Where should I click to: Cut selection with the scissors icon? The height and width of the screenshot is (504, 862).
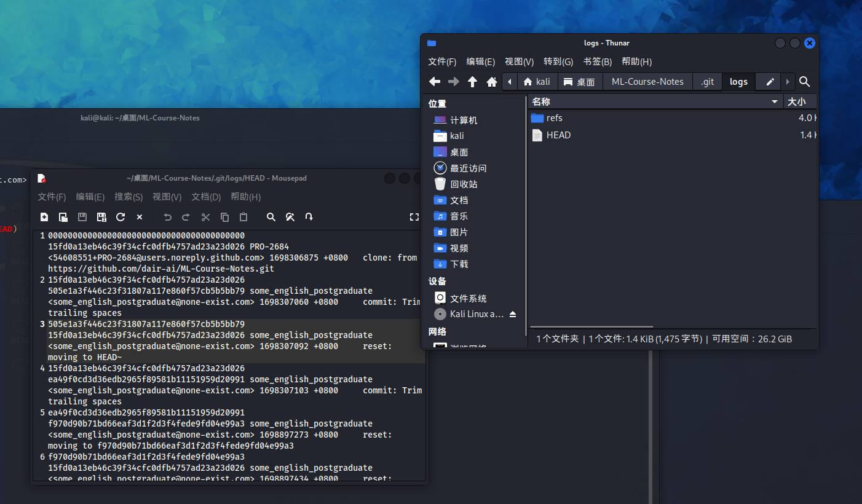[x=206, y=217]
